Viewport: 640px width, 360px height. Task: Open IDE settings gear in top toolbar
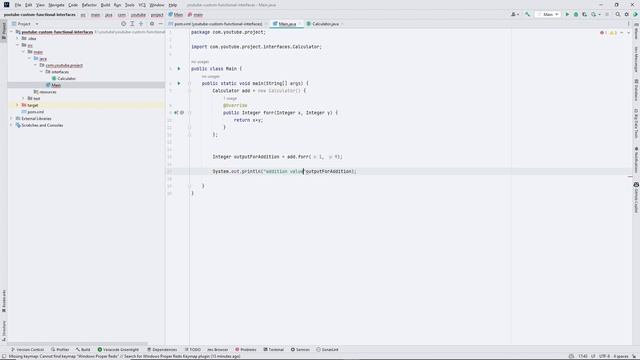point(627,14)
